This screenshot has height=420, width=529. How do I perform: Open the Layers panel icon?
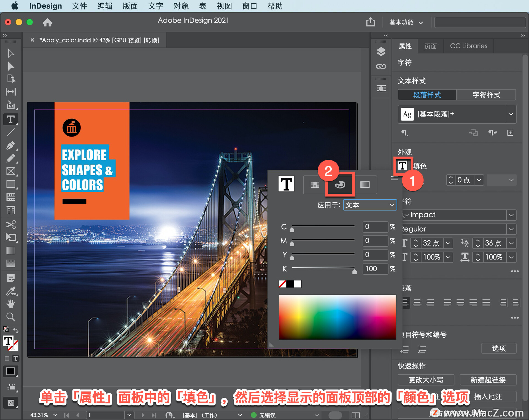pyautogui.click(x=381, y=51)
